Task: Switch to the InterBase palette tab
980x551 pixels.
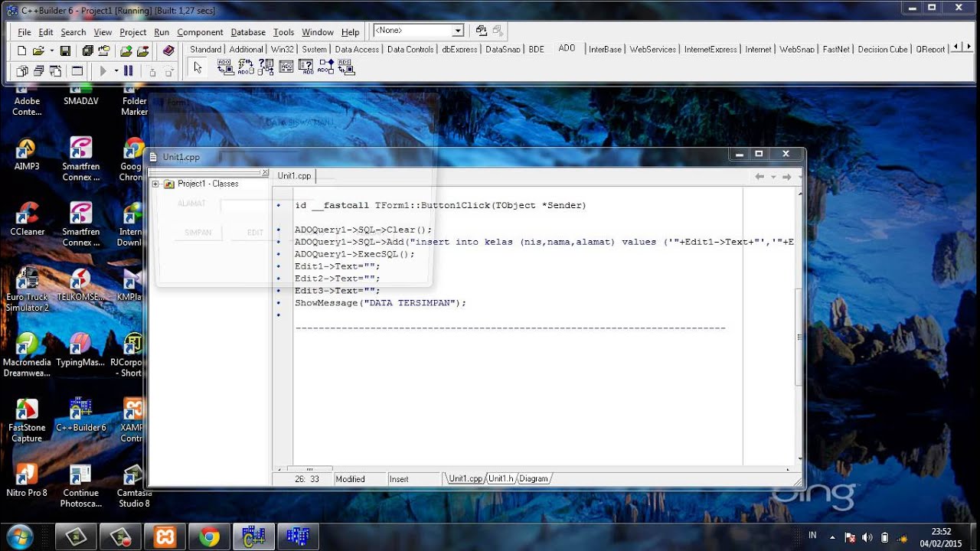Action: coord(605,49)
